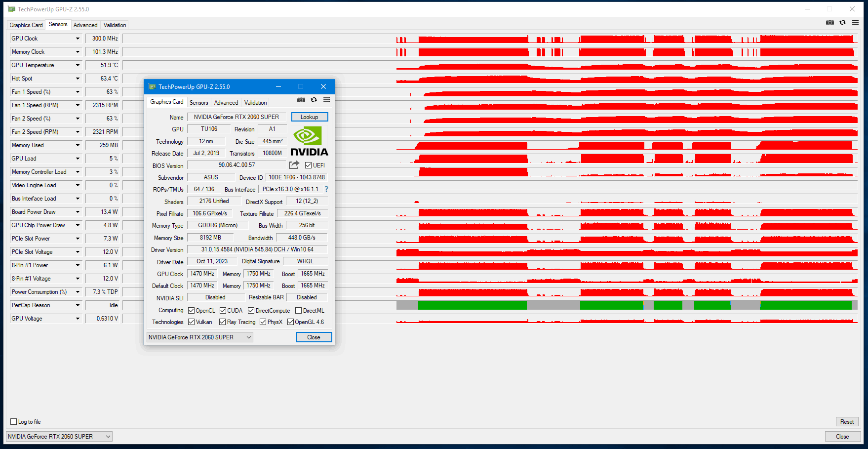Toggle the OpenCL checkbox

pos(192,311)
